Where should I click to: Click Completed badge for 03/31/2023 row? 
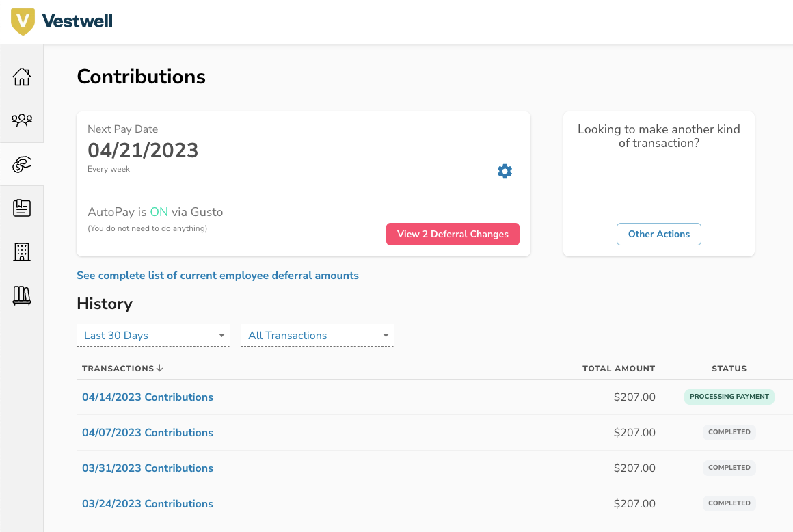(x=729, y=467)
